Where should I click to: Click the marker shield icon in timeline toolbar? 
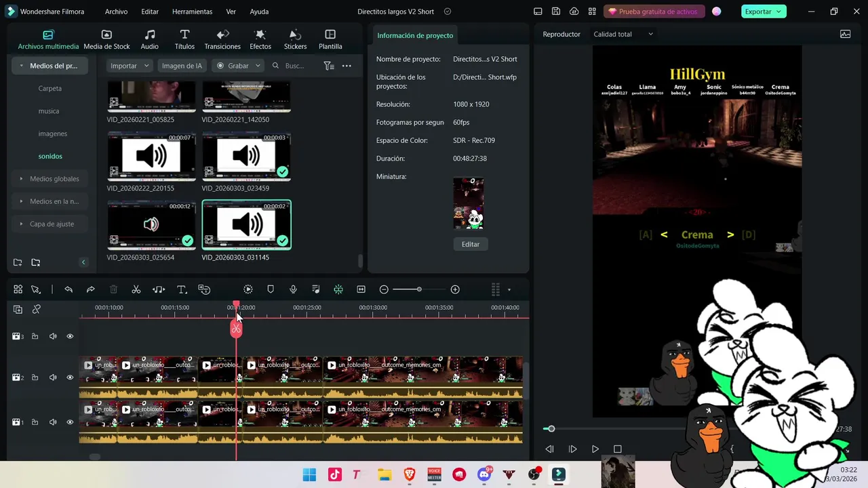(271, 289)
